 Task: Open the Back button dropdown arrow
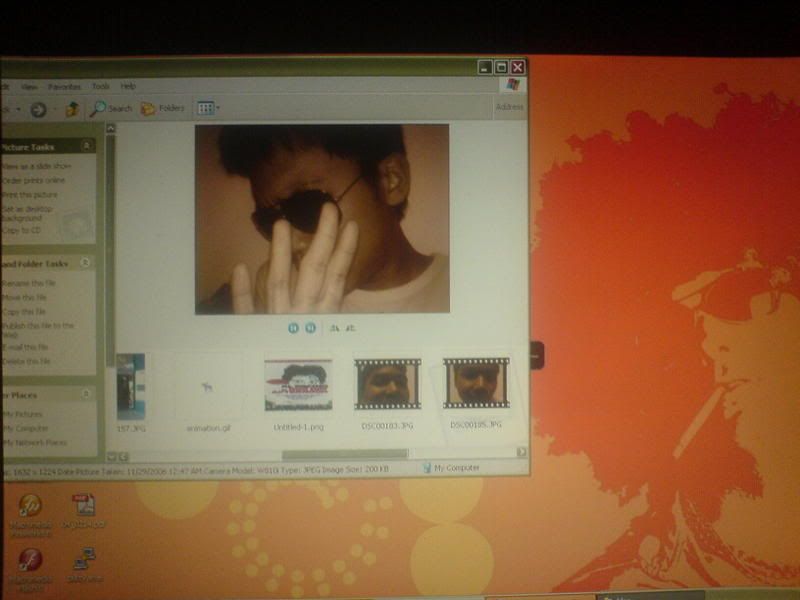(18, 109)
